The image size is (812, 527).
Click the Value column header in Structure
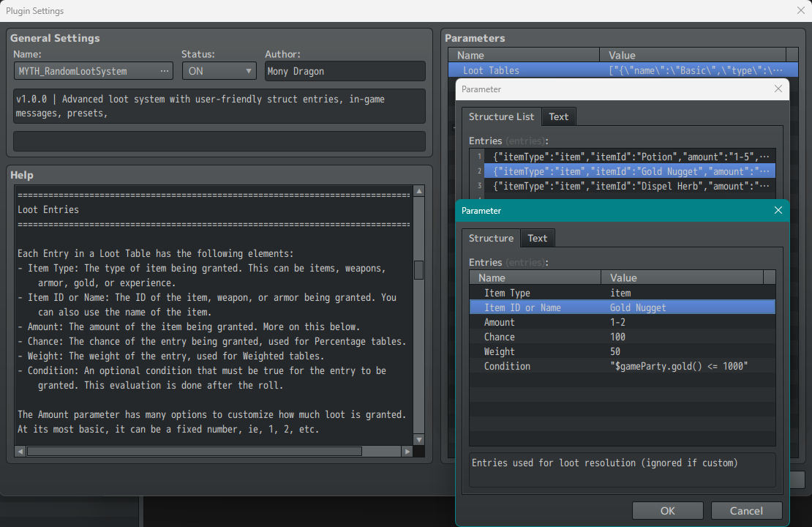coord(682,277)
